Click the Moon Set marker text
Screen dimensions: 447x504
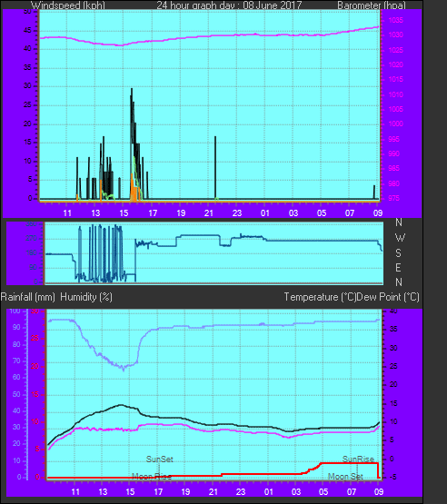pyautogui.click(x=345, y=476)
